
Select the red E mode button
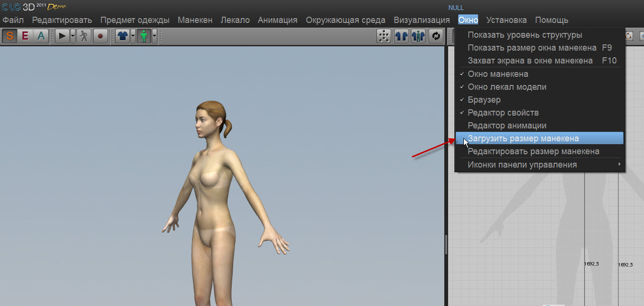coord(25,36)
